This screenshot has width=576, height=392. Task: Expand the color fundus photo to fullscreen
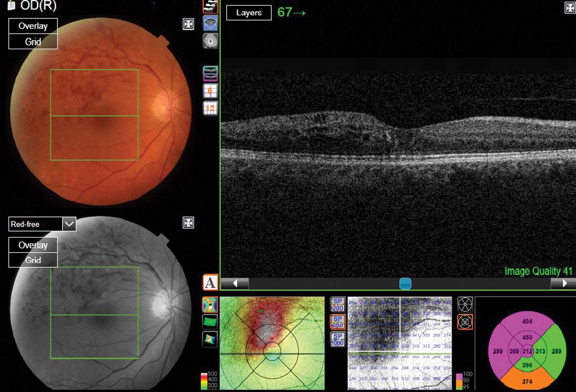188,24
